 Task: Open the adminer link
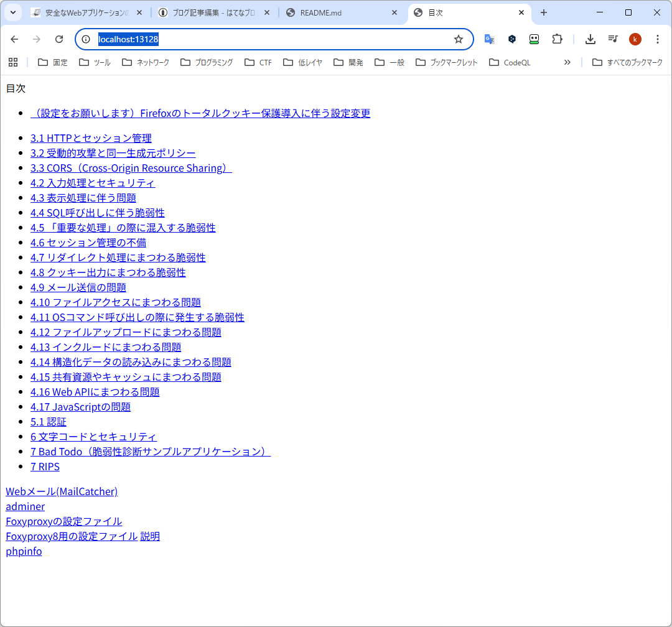[26, 506]
